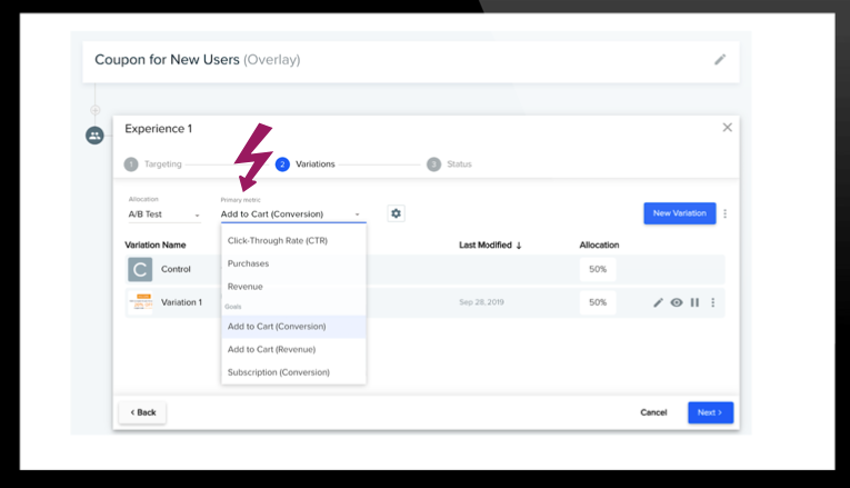Close the Experience 1 panel
Image resolution: width=850 pixels, height=488 pixels.
pyautogui.click(x=727, y=128)
